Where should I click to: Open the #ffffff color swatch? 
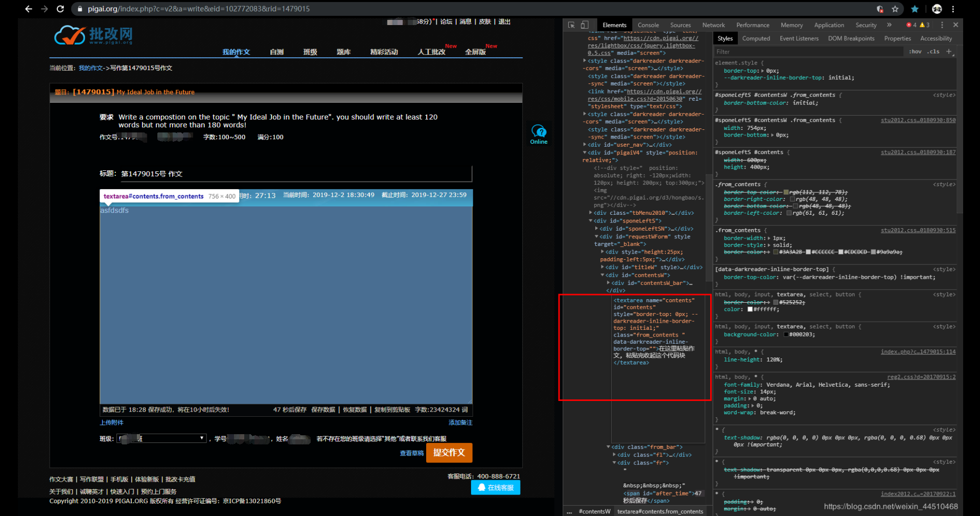coord(750,309)
